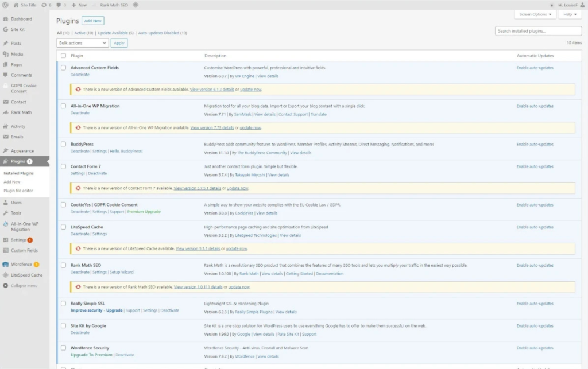Click the Media icon in sidebar
The width and height of the screenshot is (588, 369).
tap(6, 54)
